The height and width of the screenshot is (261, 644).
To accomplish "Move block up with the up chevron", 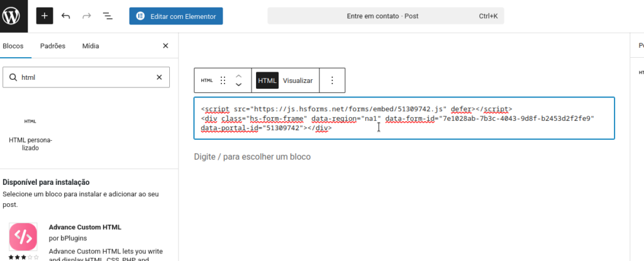I will [238, 75].
